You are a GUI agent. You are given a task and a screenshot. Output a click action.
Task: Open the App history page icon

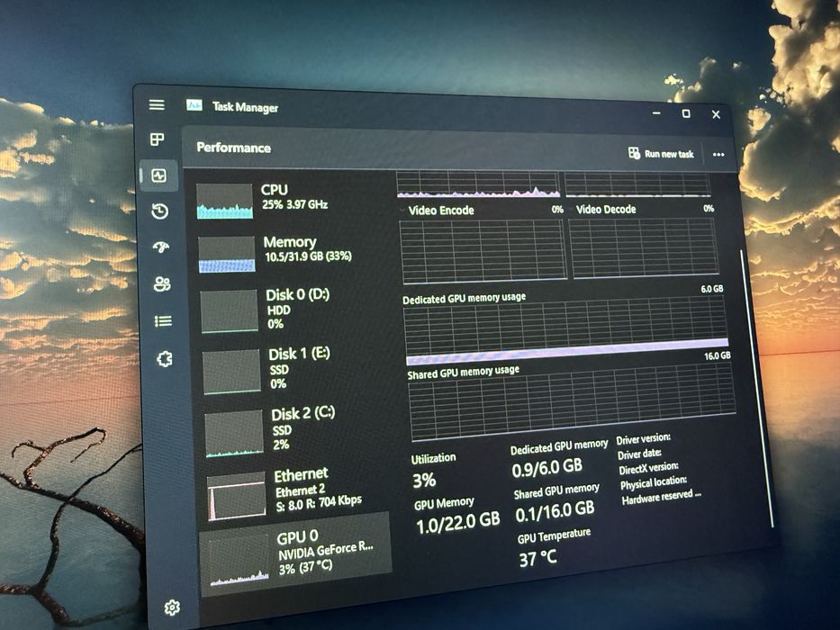[x=159, y=211]
